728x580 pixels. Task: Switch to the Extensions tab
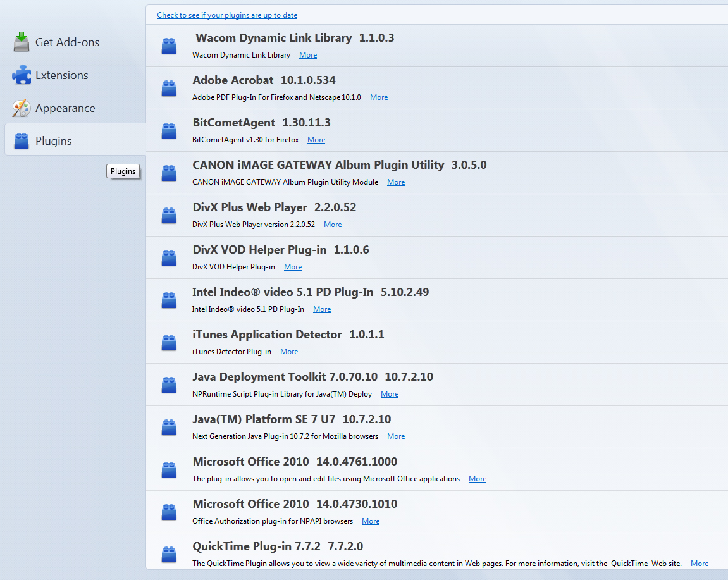[x=75, y=75]
